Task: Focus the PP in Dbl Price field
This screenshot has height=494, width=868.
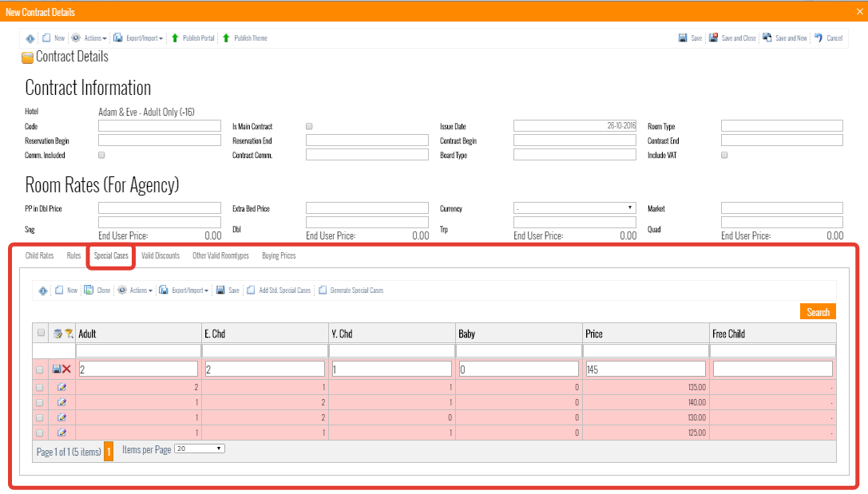Action: coord(160,208)
